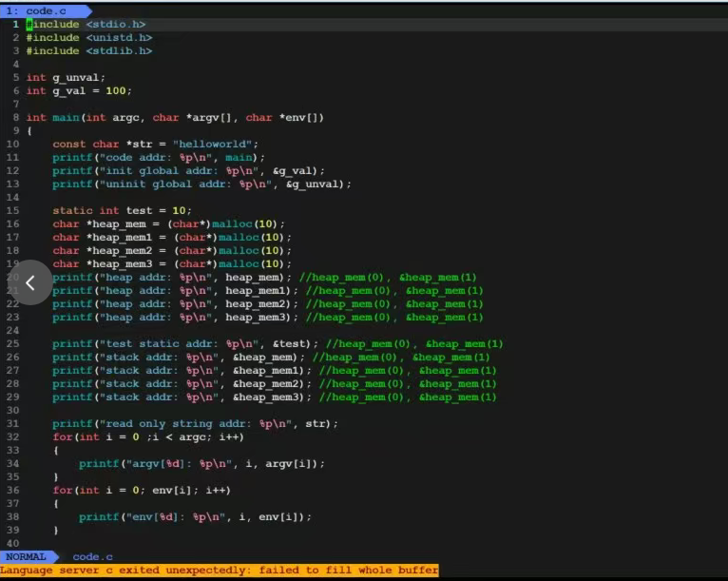Click the heap_mem malloc declaration line

(168, 223)
